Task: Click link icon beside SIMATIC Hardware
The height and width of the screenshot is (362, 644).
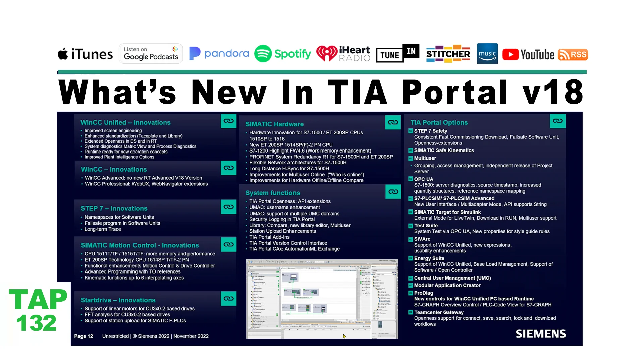Action: [393, 123]
